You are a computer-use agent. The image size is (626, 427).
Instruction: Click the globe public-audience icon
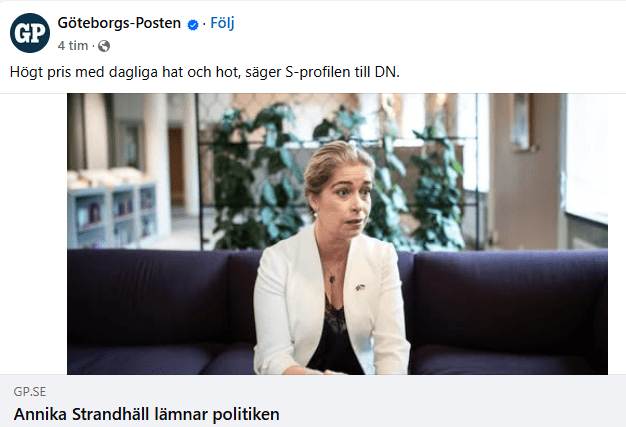(104, 46)
